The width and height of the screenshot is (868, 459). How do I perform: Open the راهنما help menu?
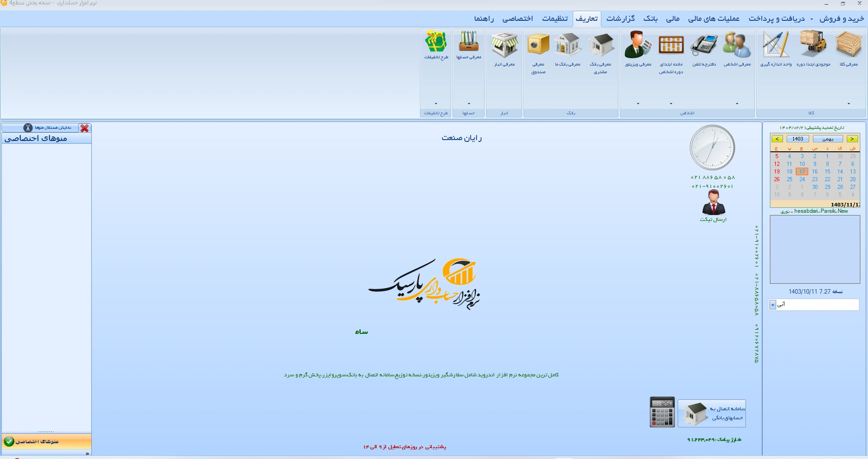coord(484,19)
